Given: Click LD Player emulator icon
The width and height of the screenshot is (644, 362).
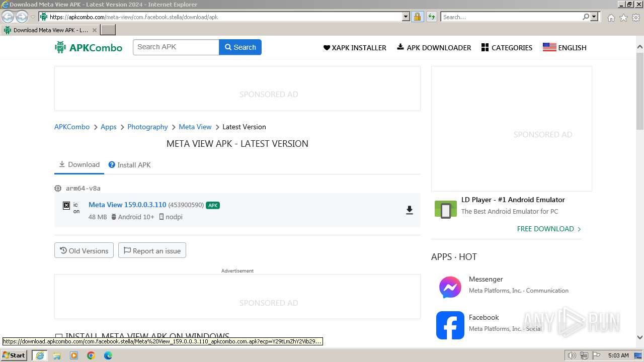Looking at the screenshot, I should 445,210.
